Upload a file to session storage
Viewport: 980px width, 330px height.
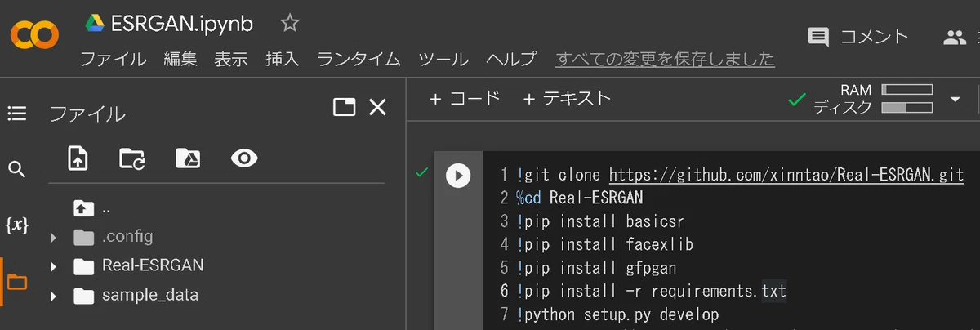(x=78, y=158)
